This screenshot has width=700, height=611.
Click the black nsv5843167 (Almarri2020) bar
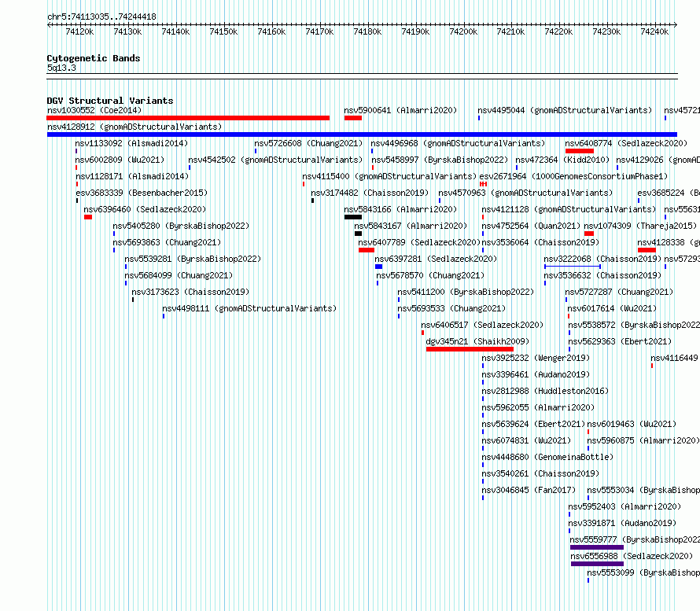(358, 234)
